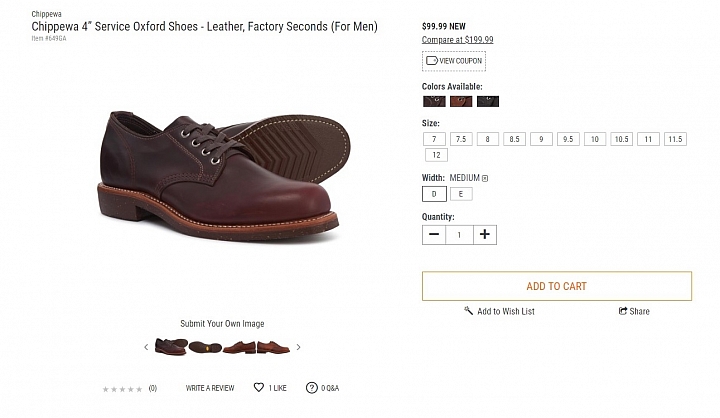Click Write a Review link
This screenshot has height=418, width=720.
(x=210, y=388)
